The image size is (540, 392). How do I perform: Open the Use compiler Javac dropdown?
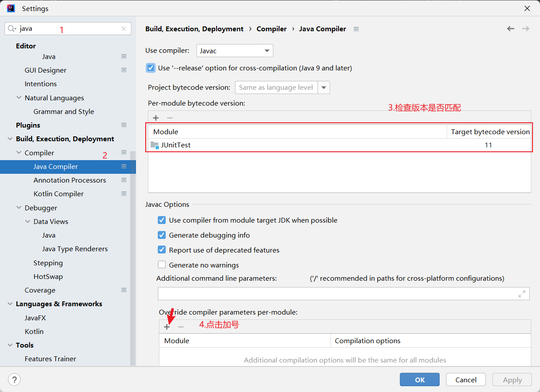click(235, 51)
